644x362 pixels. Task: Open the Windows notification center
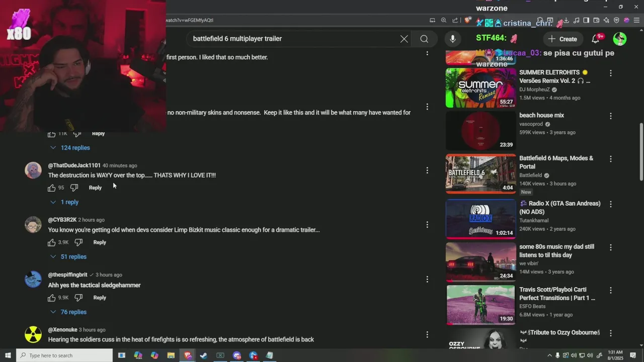(x=633, y=355)
